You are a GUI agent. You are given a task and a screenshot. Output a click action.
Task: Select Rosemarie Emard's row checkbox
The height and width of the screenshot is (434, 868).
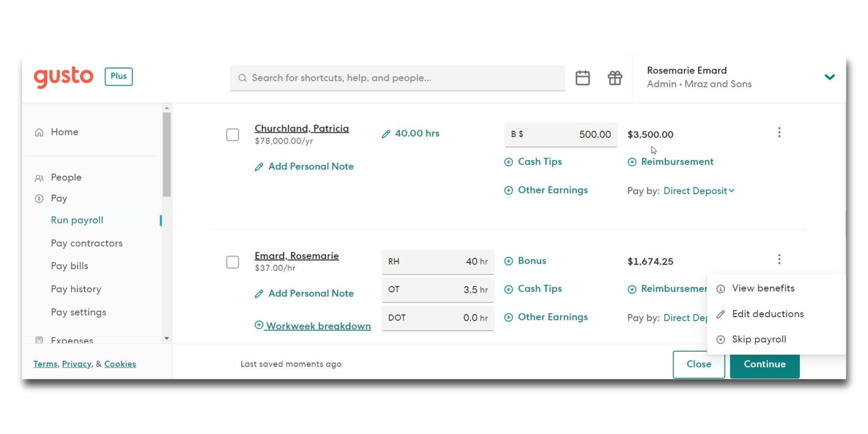(233, 262)
